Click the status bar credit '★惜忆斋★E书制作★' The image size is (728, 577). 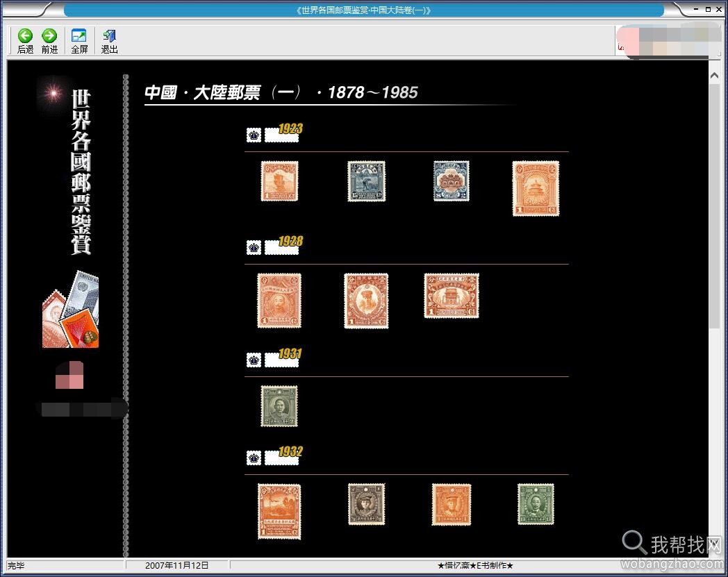[x=475, y=565]
